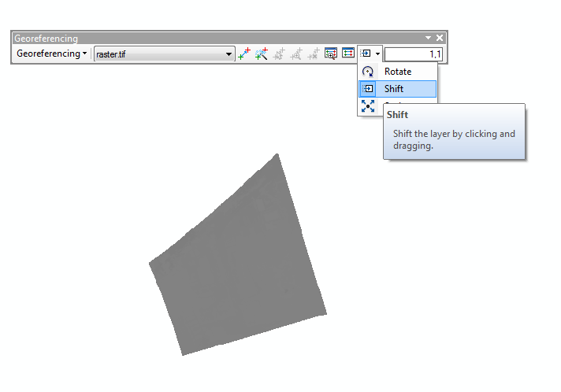Open the raster.tif layer combo box
This screenshot has width=561, height=392.
pyautogui.click(x=164, y=54)
